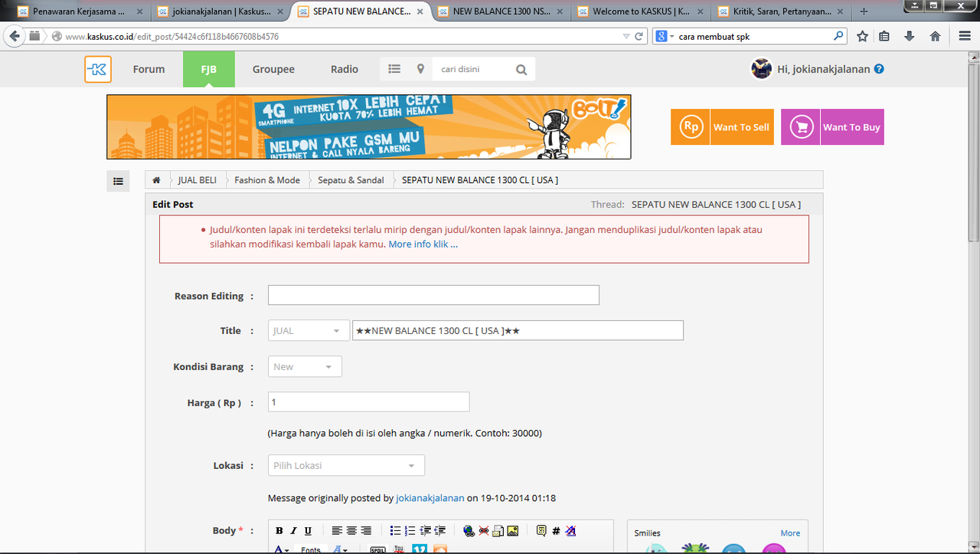Screen dimensions: 980x554
Task: Open jokianakjalanan poster profile link
Action: pyautogui.click(x=430, y=498)
